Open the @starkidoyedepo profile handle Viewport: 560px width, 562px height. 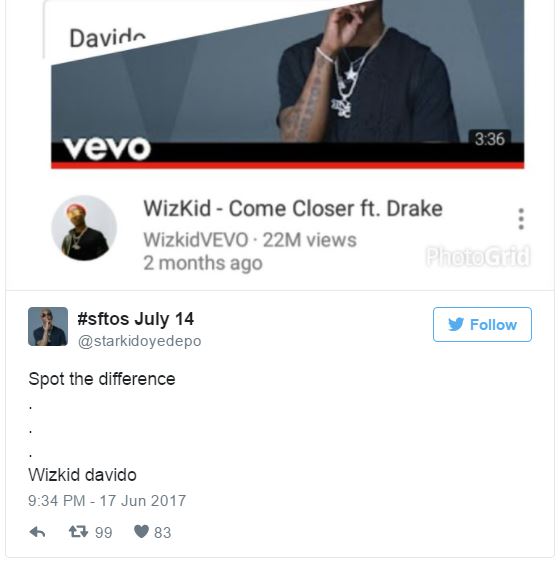[139, 341]
